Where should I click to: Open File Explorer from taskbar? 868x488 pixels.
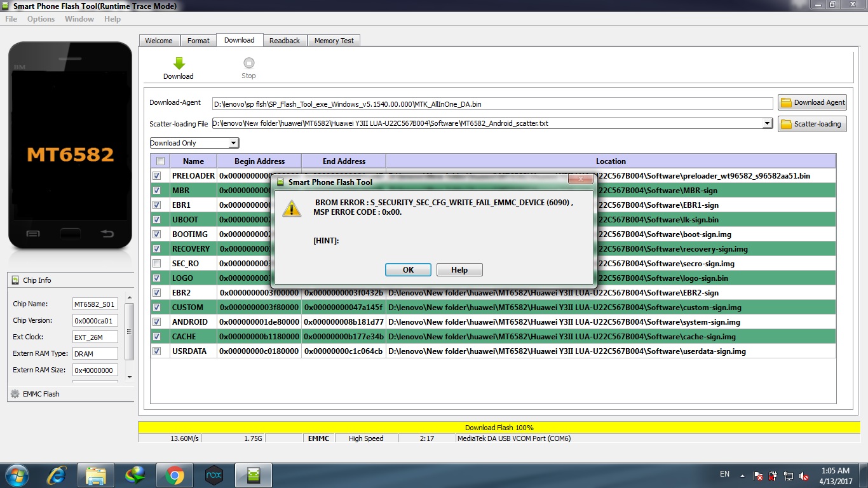95,475
